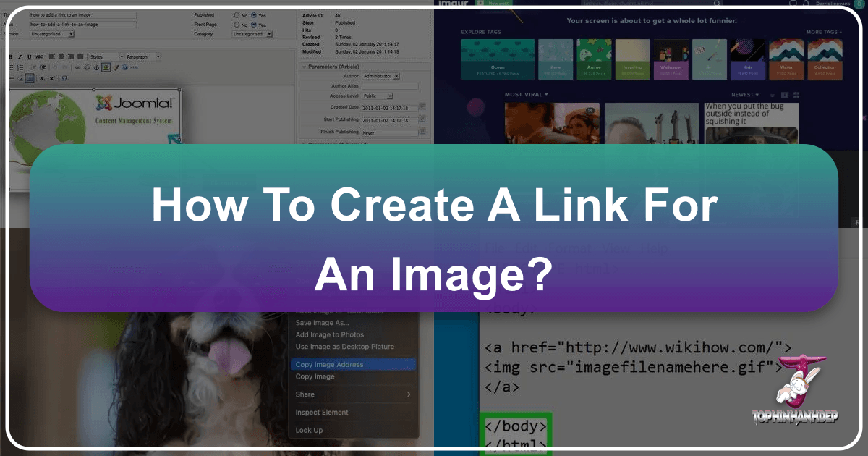Apply Underline formatting in the Joomla editor
868x456 pixels.
coord(28,56)
